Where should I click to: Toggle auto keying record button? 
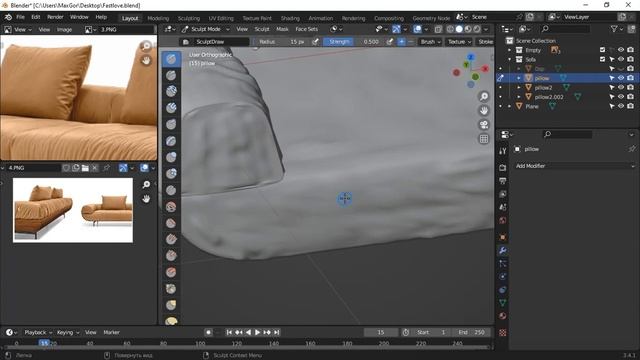208,332
